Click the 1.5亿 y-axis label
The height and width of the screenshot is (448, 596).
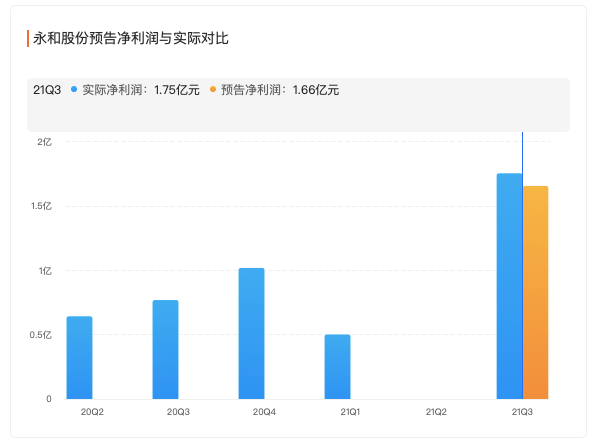pyautogui.click(x=41, y=206)
